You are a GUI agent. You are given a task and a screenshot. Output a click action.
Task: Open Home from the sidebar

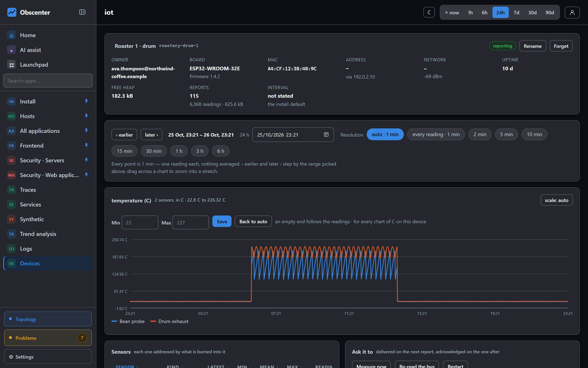(48, 35)
